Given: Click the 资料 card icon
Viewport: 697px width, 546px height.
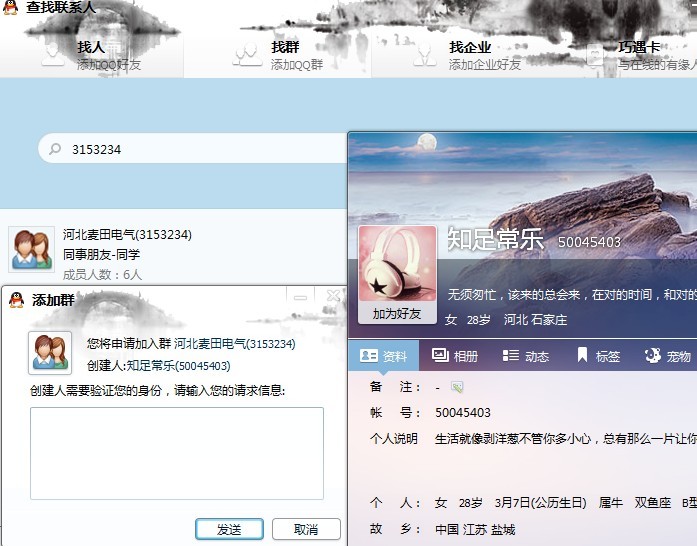Looking at the screenshot, I should tap(369, 356).
